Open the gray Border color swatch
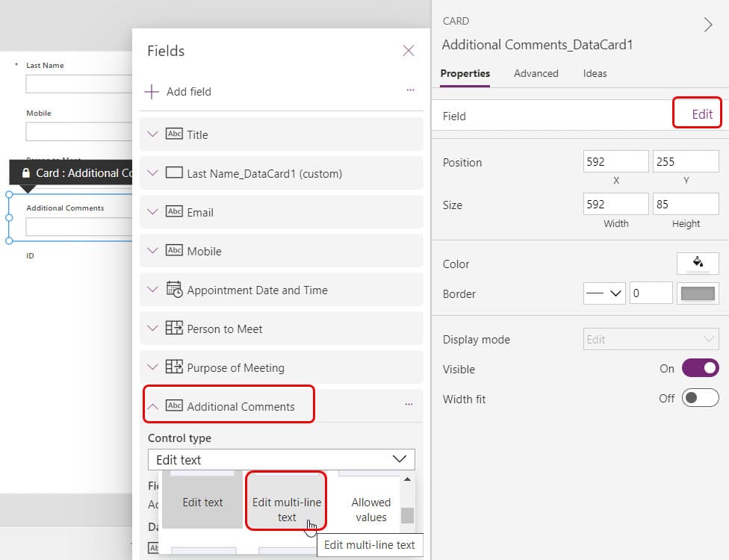This screenshot has width=729, height=560. tap(698, 293)
